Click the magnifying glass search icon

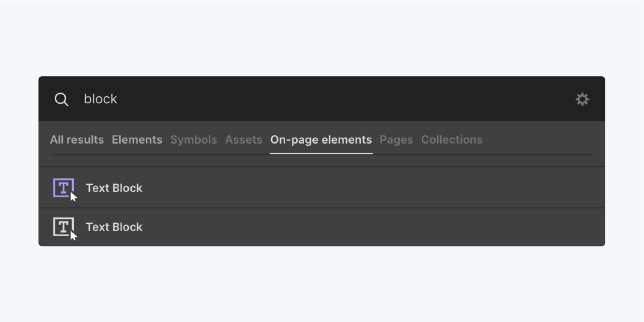pyautogui.click(x=61, y=99)
